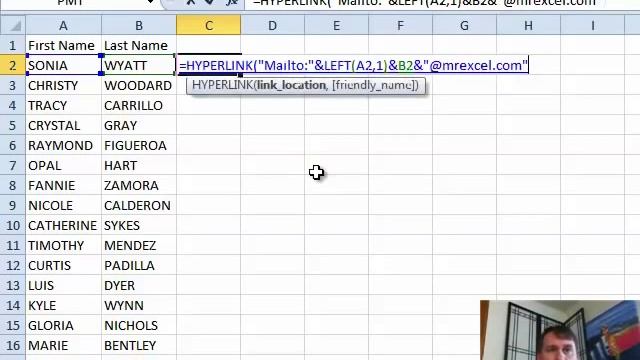Select row 9 header
This screenshot has height=360, width=640.
[x=13, y=205]
